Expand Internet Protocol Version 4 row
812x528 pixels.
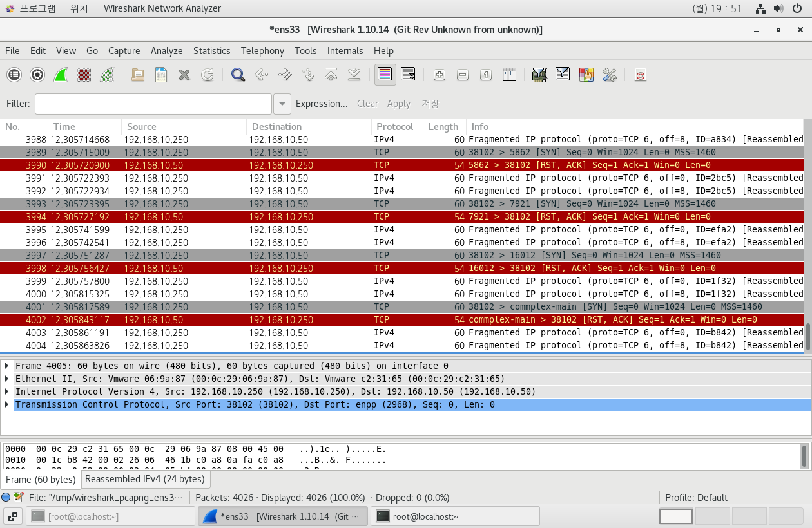point(7,391)
